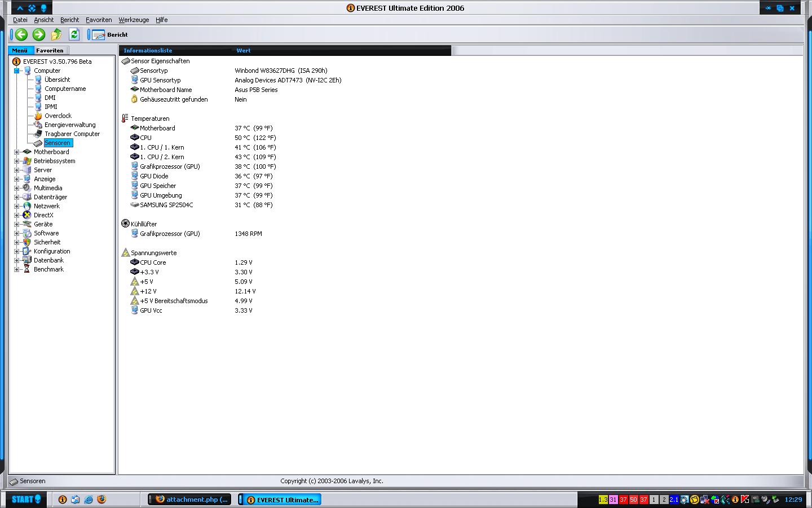Screen dimensions: 812x508
Task: Click the Konfiguration icon in tree
Action: [27, 251]
